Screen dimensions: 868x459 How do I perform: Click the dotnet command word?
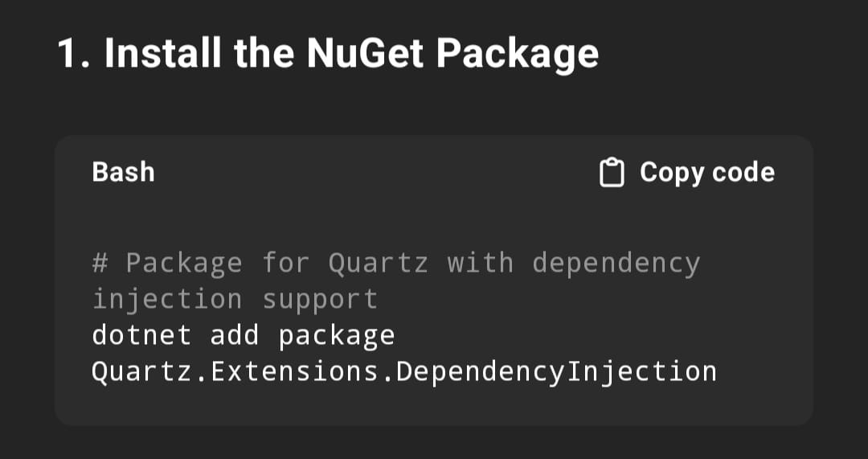click(x=141, y=335)
